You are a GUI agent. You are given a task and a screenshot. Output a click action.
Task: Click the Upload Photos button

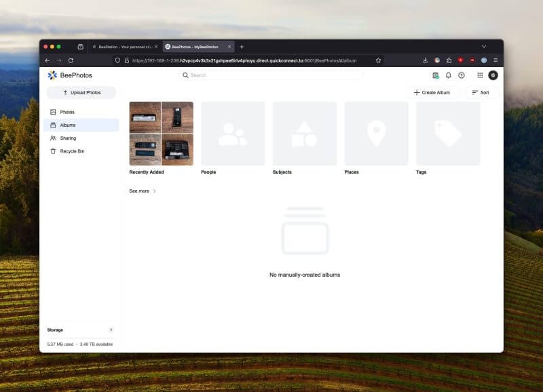click(81, 92)
